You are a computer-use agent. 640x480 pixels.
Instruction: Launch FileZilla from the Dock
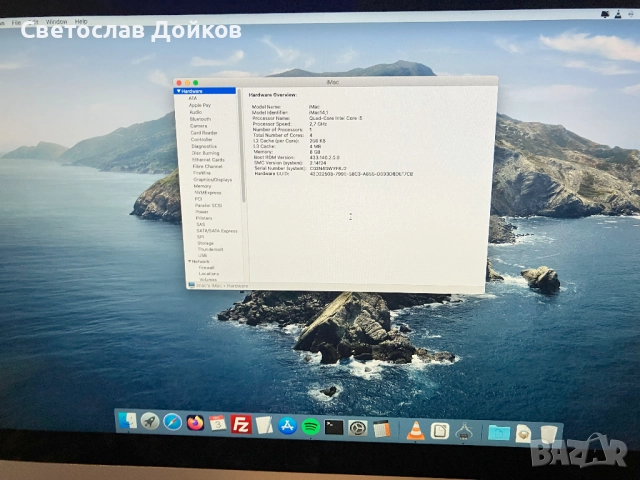point(241,424)
